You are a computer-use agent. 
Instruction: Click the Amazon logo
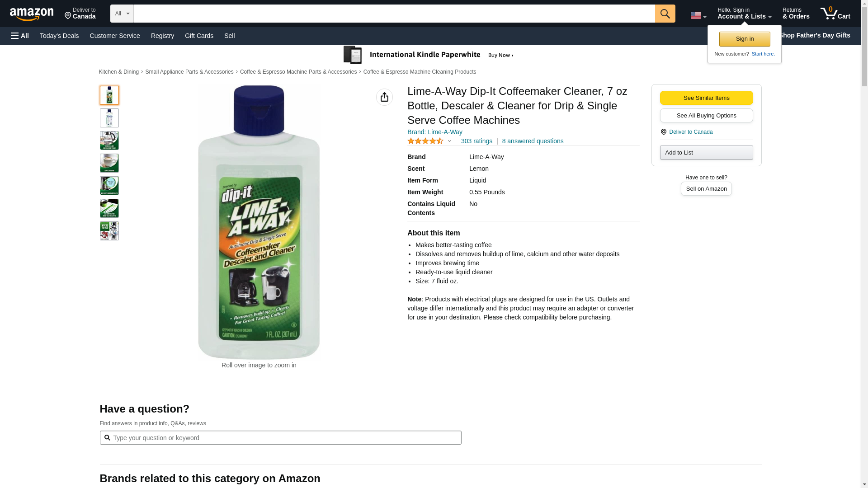(32, 14)
